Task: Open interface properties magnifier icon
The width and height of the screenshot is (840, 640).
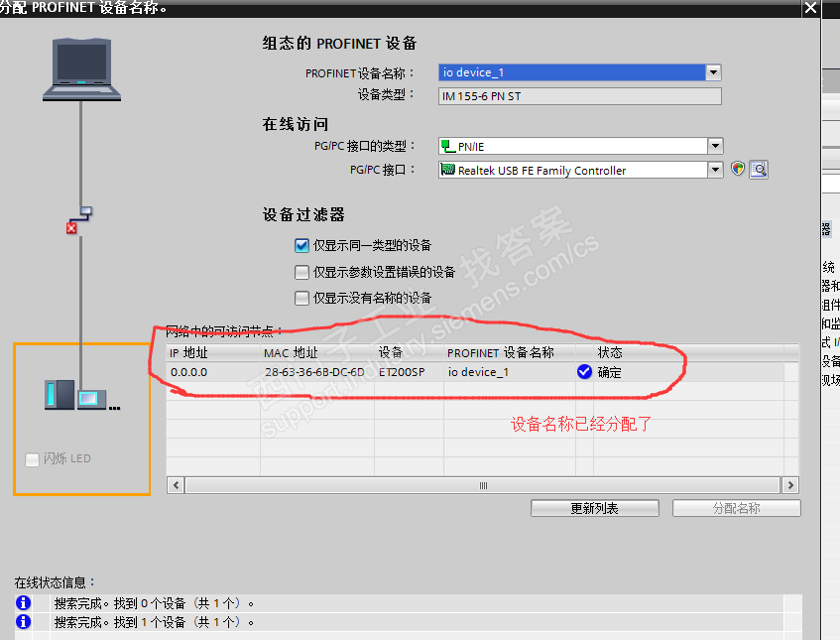Action: 759,170
